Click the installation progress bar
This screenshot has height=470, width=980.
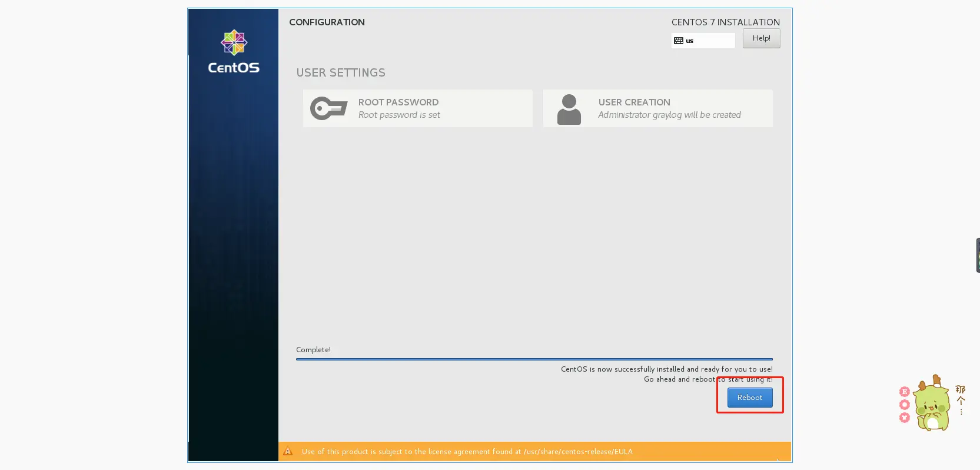pyautogui.click(x=534, y=359)
